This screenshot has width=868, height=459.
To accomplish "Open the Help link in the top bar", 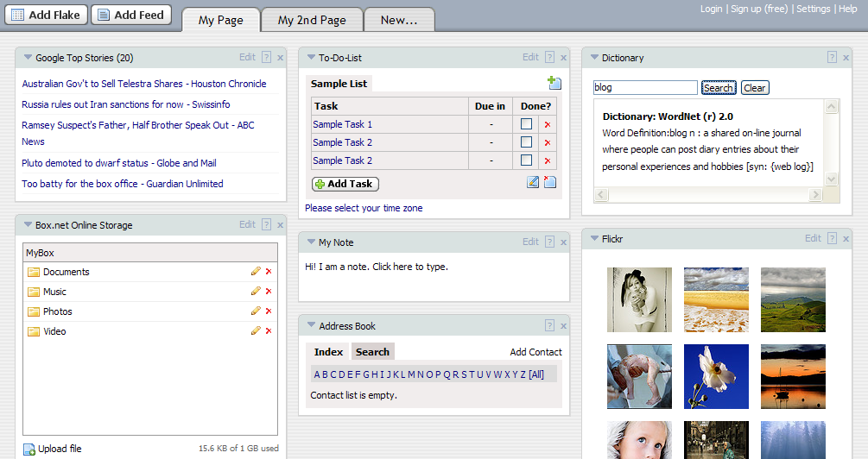I will click(x=847, y=9).
